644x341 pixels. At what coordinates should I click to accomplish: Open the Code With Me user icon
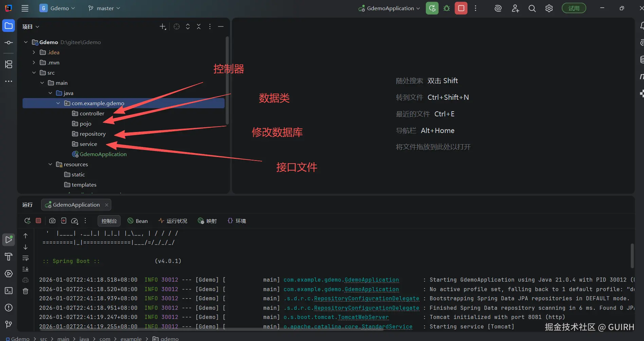(x=515, y=8)
